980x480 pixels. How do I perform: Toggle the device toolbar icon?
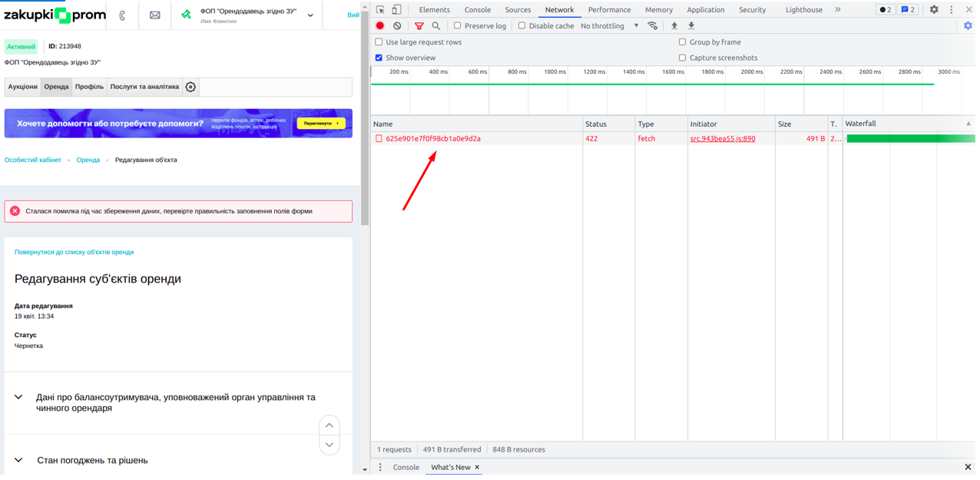point(396,10)
